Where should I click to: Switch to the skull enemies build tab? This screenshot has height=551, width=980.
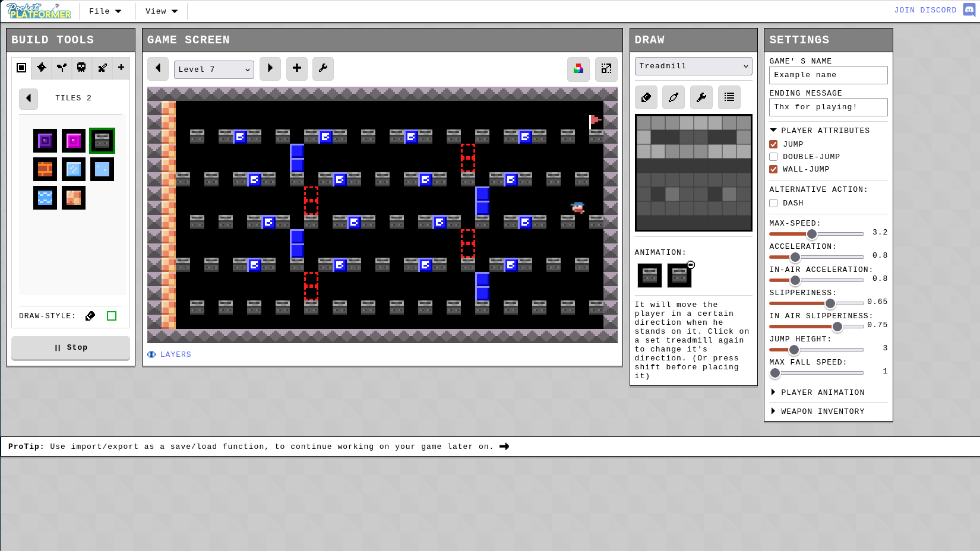(x=81, y=68)
